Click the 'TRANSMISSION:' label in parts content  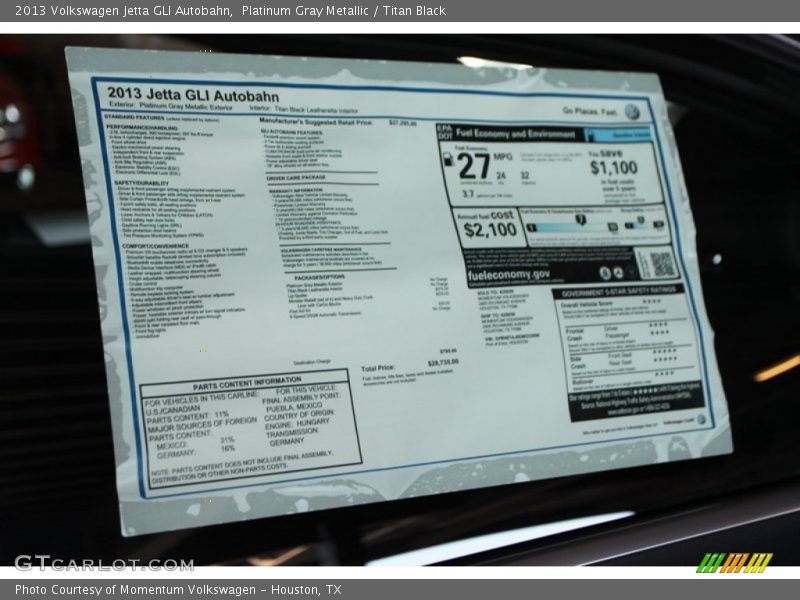click(292, 433)
